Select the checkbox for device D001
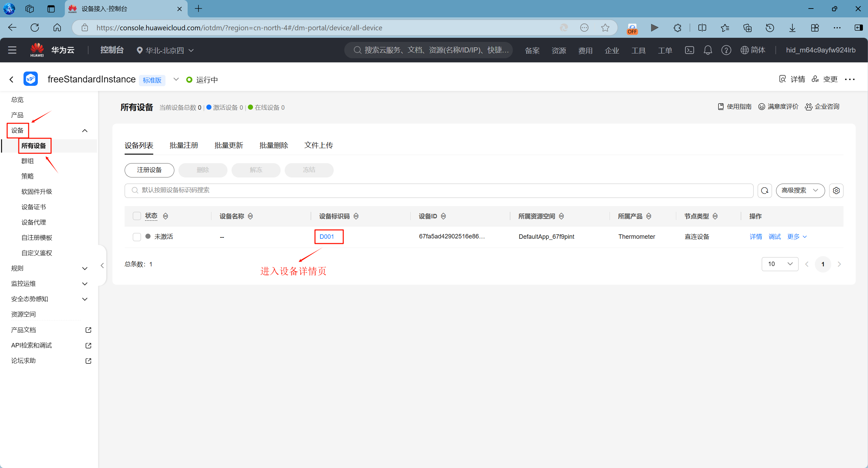Image resolution: width=868 pixels, height=468 pixels. 137,237
